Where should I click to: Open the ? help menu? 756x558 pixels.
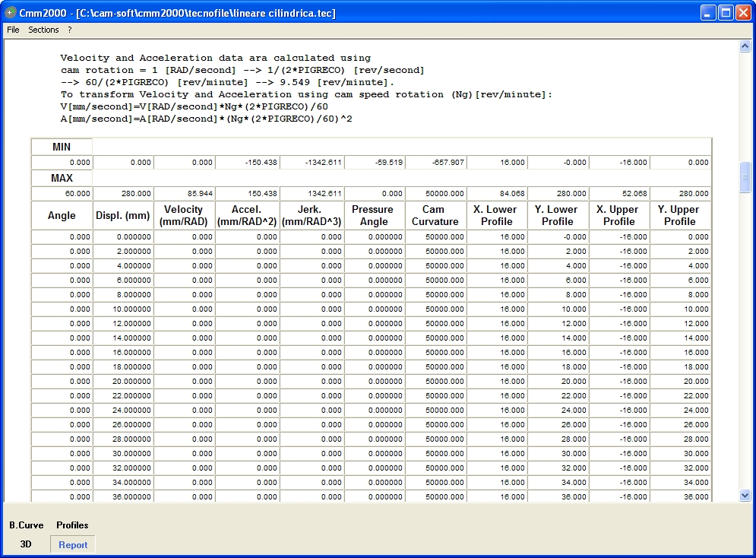70,30
